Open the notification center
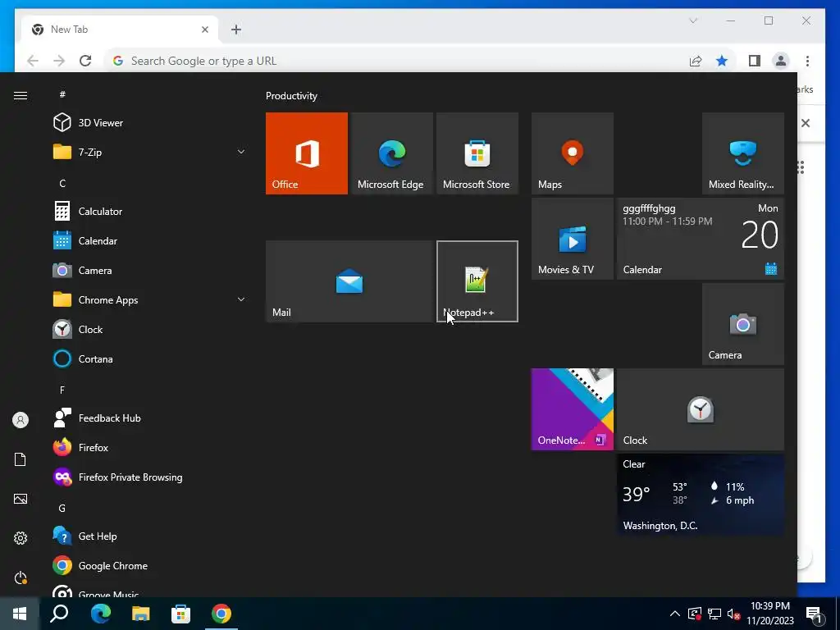840x630 pixels. pyautogui.click(x=815, y=614)
